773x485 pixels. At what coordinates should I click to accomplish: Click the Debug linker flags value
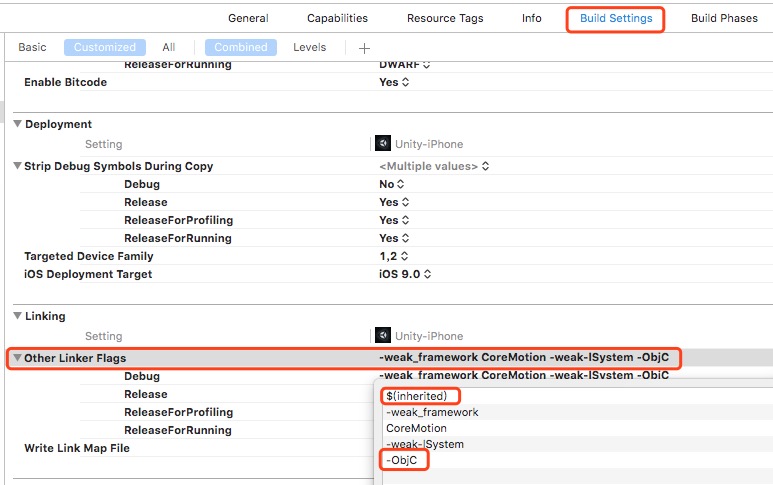524,375
